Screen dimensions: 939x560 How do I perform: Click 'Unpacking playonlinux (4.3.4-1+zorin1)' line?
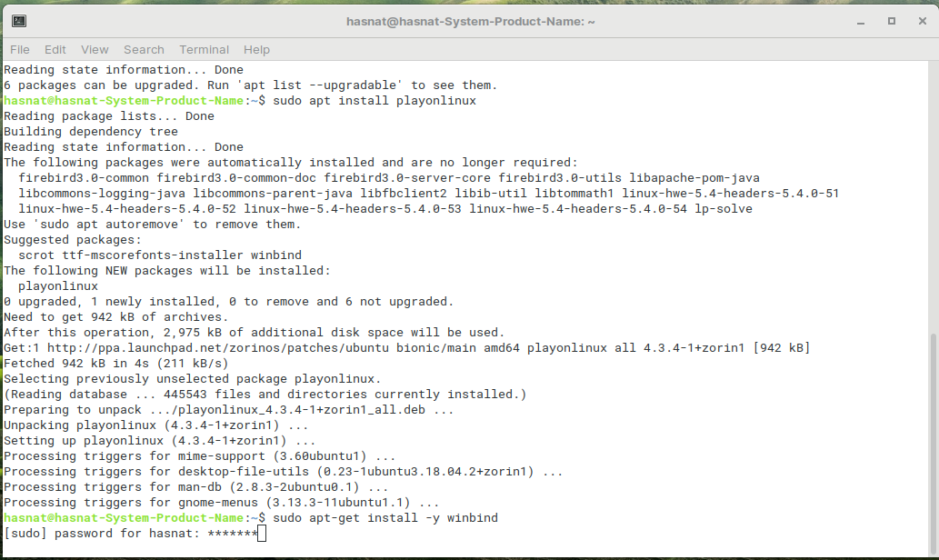pos(155,425)
